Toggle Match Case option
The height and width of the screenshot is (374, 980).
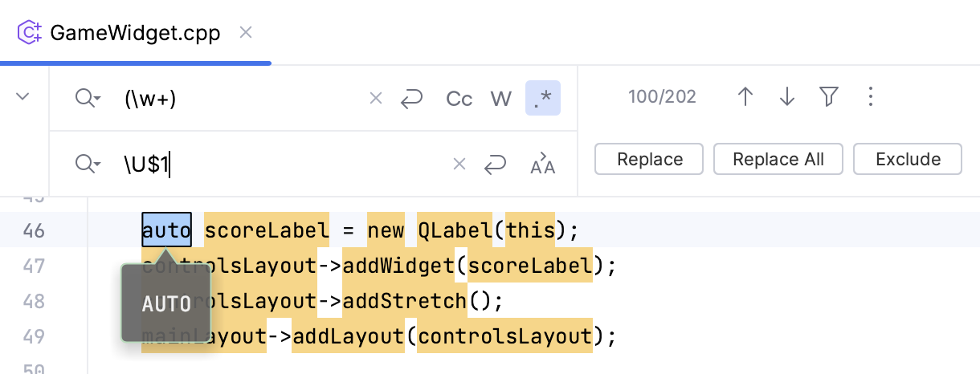click(x=459, y=99)
